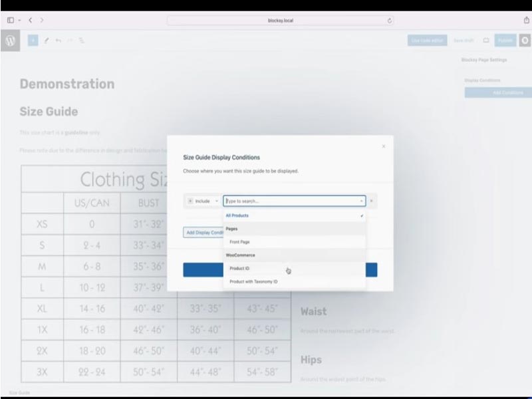Switch to the Display Conditions section
Image resolution: width=532 pixels, height=399 pixels.
[x=482, y=79]
